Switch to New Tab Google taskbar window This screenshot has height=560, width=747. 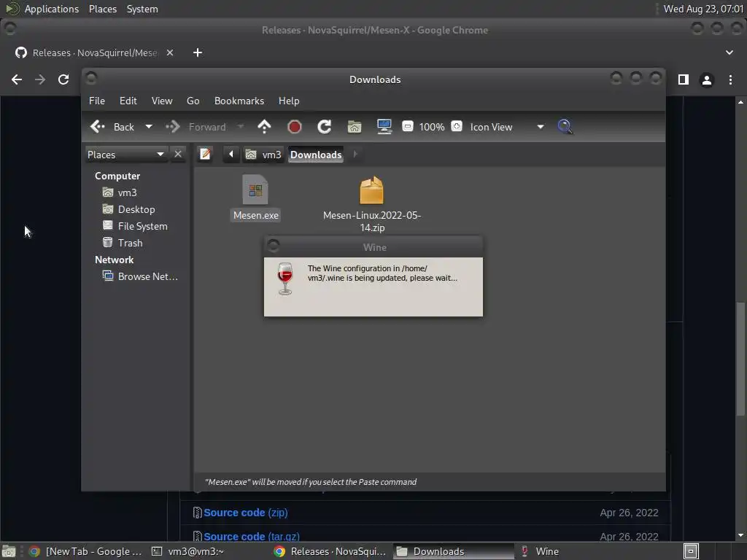coord(85,551)
